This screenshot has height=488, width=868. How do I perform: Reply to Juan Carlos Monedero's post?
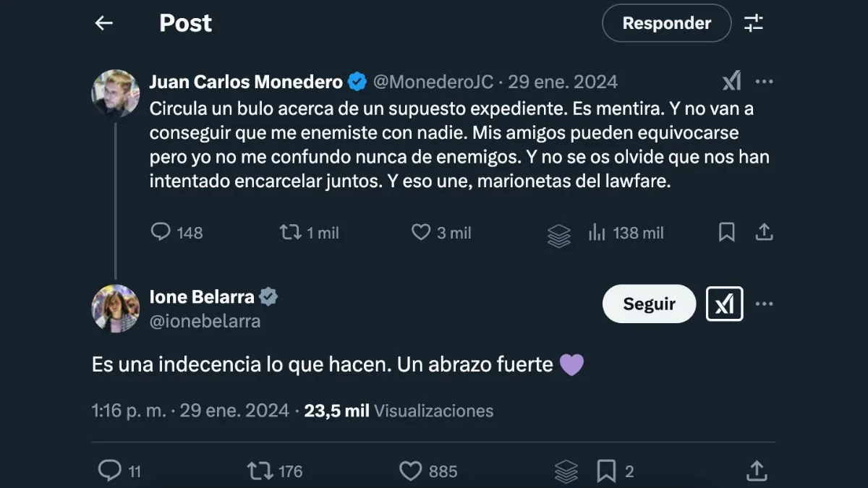(160, 232)
